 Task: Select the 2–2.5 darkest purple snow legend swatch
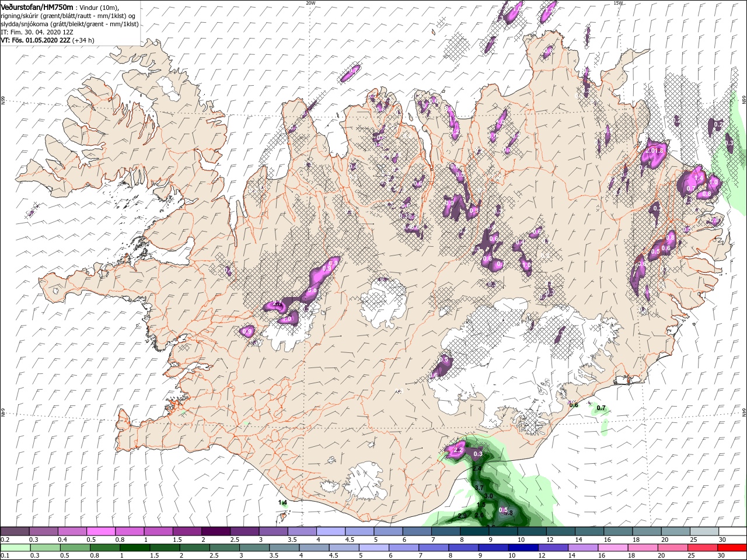216,531
